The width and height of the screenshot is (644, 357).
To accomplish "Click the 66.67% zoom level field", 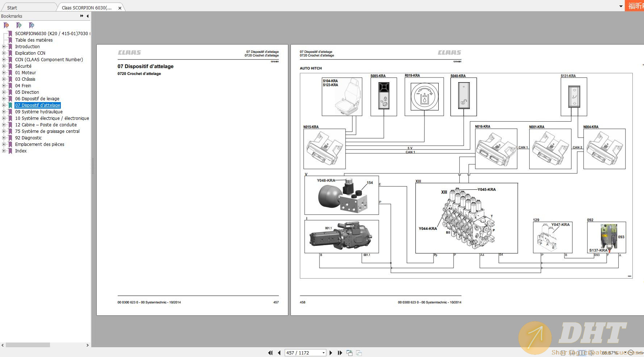I will point(610,353).
